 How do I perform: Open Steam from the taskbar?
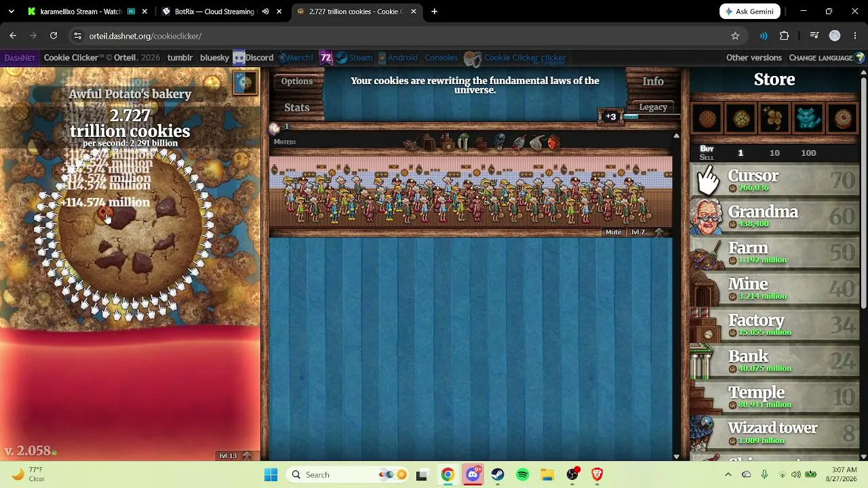(498, 474)
